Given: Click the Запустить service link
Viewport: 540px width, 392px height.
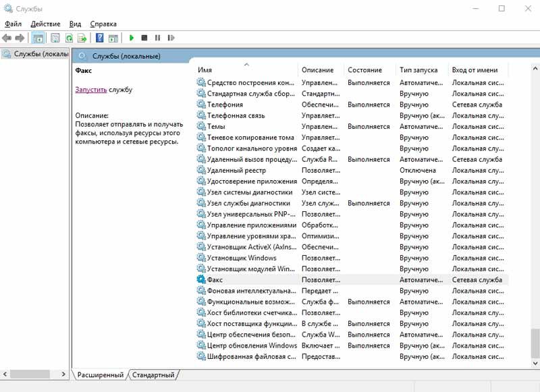Looking at the screenshot, I should pos(91,90).
